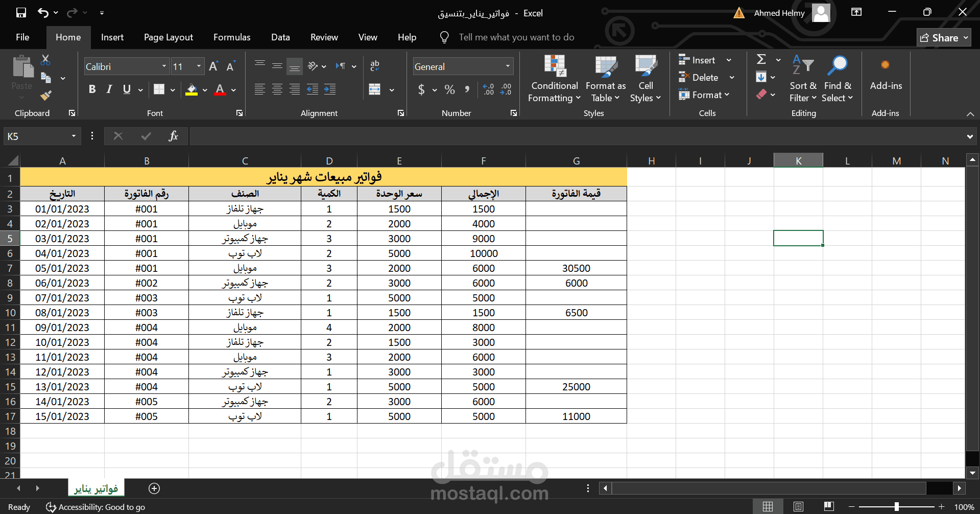Click Accessibility: Good to go status
980x514 pixels.
point(95,507)
